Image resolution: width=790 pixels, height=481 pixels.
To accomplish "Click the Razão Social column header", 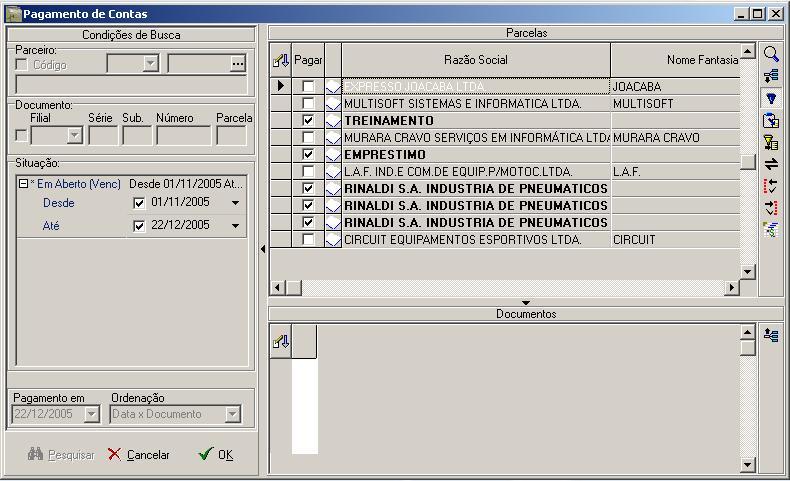I will click(476, 60).
